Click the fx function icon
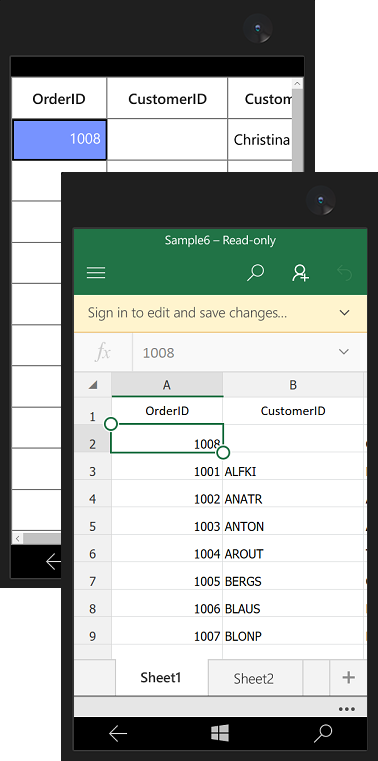 103,352
